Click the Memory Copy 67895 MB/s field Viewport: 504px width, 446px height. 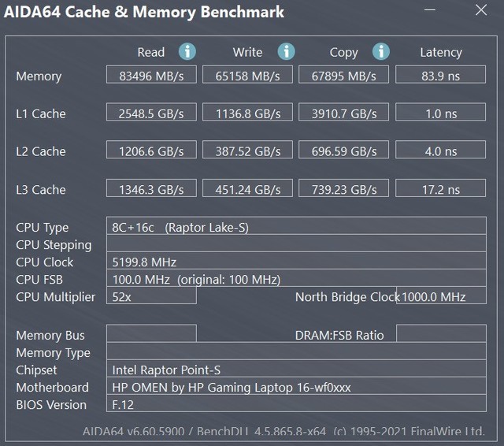click(x=343, y=76)
